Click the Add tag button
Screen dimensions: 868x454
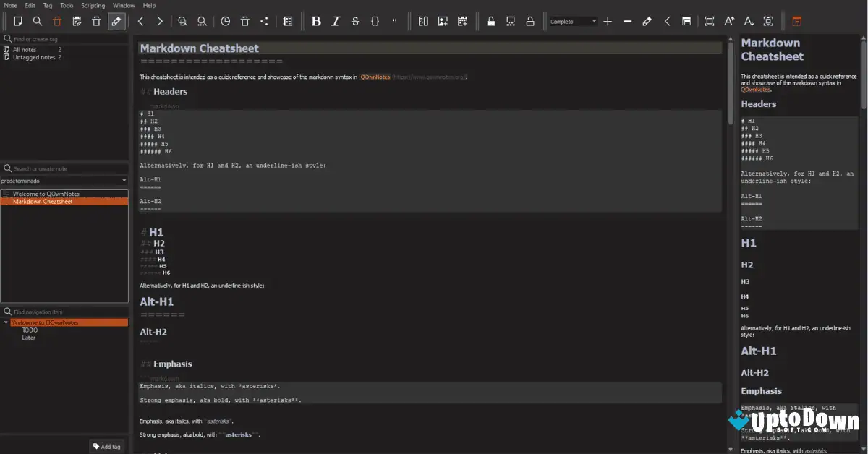(106, 446)
